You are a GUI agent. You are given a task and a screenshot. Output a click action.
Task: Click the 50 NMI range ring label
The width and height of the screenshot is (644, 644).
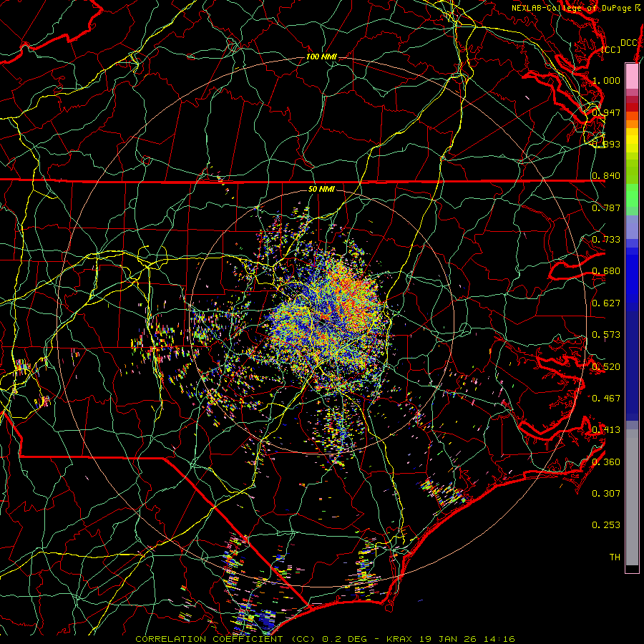pos(321,189)
